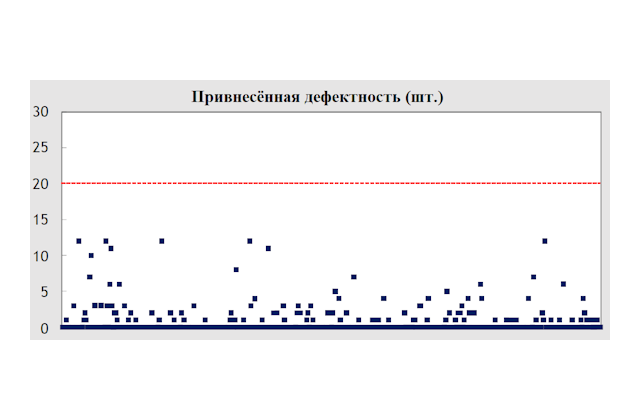The image size is (640, 420).
Task: Select the y-axis label 25
Action: [41, 147]
